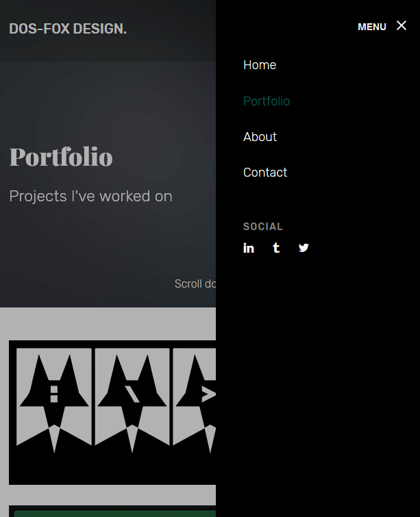
Task: Click the MENU label in the header
Action: (372, 27)
